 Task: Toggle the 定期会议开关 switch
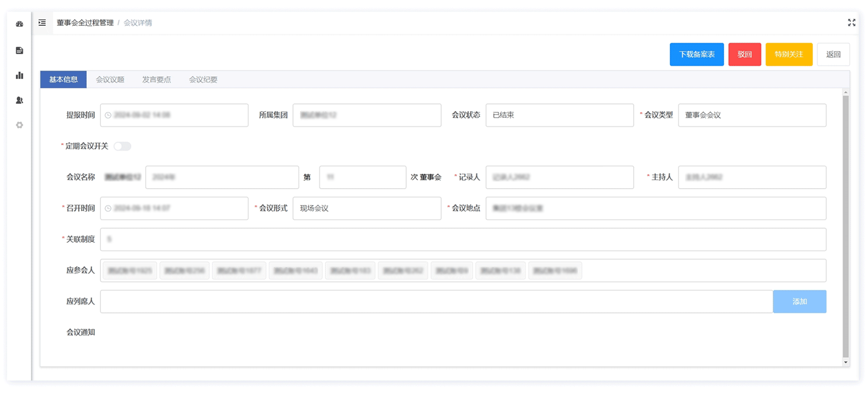[122, 146]
